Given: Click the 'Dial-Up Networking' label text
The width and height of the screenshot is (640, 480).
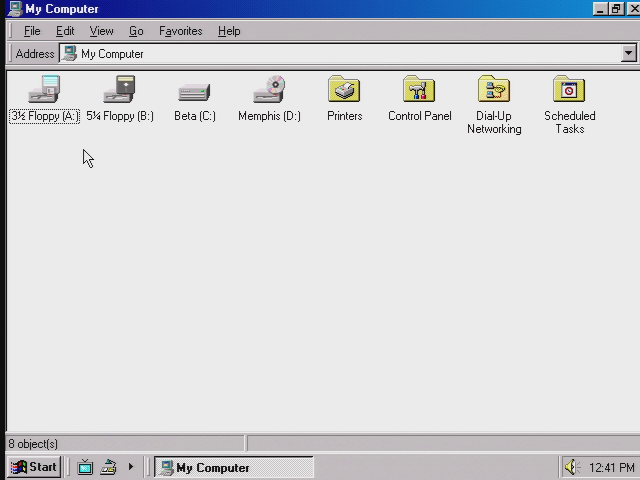Looking at the screenshot, I should pyautogui.click(x=494, y=122).
